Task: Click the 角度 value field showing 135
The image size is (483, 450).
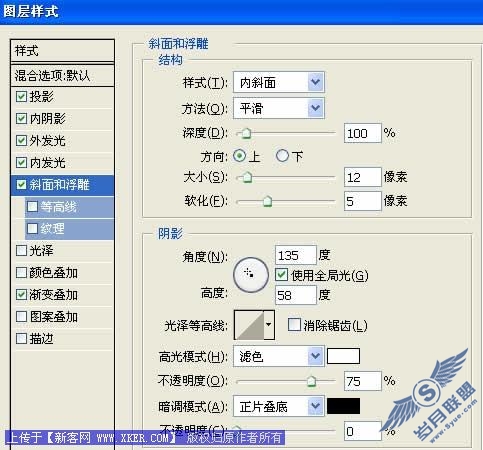Action: tap(296, 255)
